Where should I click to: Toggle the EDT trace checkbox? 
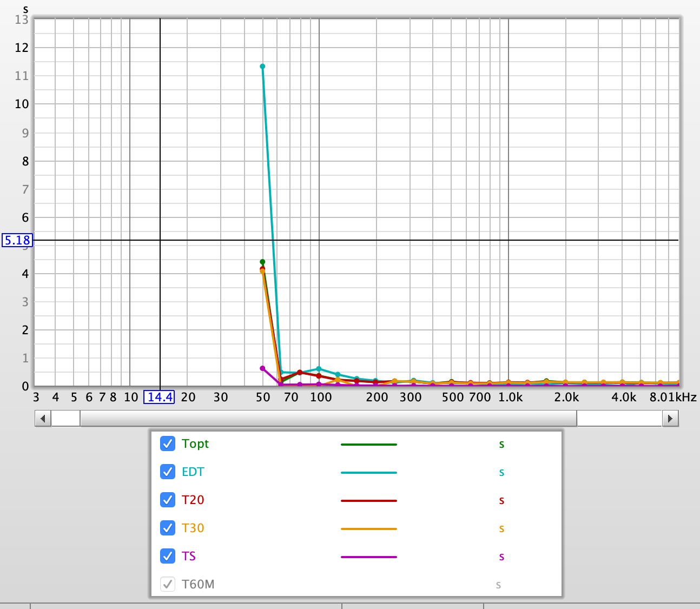pyautogui.click(x=168, y=472)
